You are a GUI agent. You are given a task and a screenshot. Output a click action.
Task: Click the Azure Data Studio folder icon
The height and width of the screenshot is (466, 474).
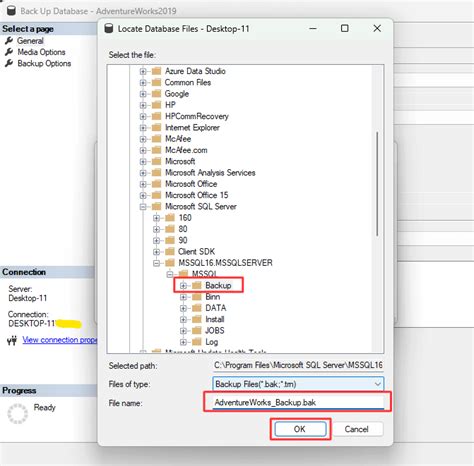pos(156,71)
